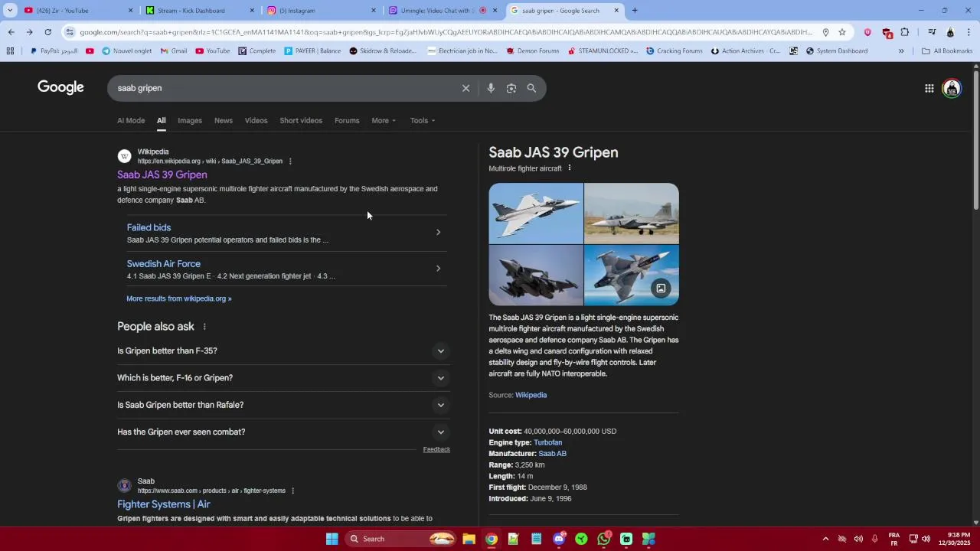Open the apps shortcut in the bookmarks bar
This screenshot has width=980, height=551.
click(x=10, y=51)
